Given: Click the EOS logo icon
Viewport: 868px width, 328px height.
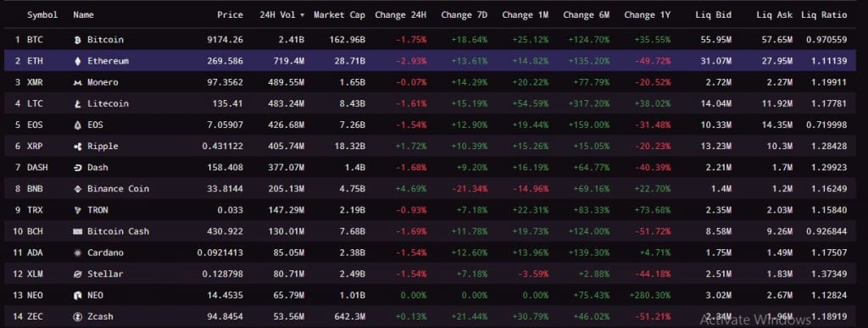Looking at the screenshot, I should pyautogui.click(x=77, y=125).
